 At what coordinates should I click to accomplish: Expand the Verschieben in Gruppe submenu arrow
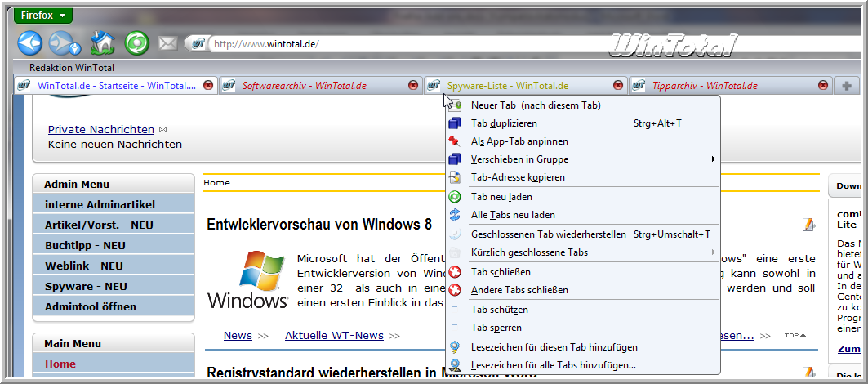pos(714,159)
